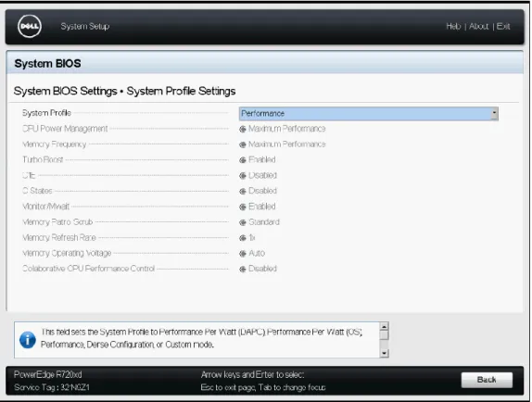Select the Memory Refresh Rate label

pos(59,238)
